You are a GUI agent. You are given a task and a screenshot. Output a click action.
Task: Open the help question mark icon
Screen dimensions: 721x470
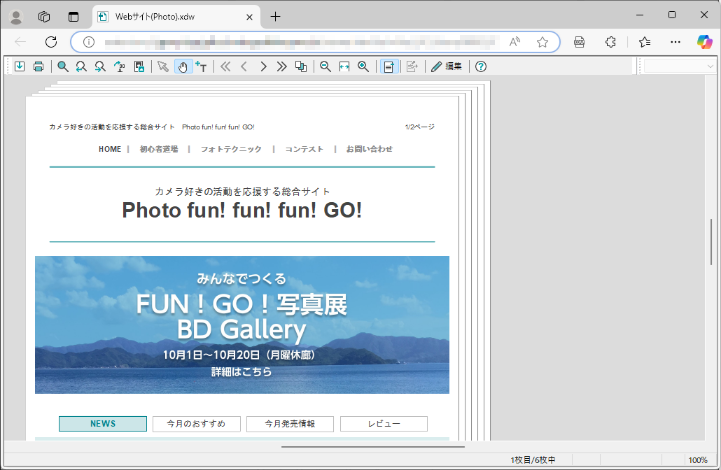[x=481, y=67]
